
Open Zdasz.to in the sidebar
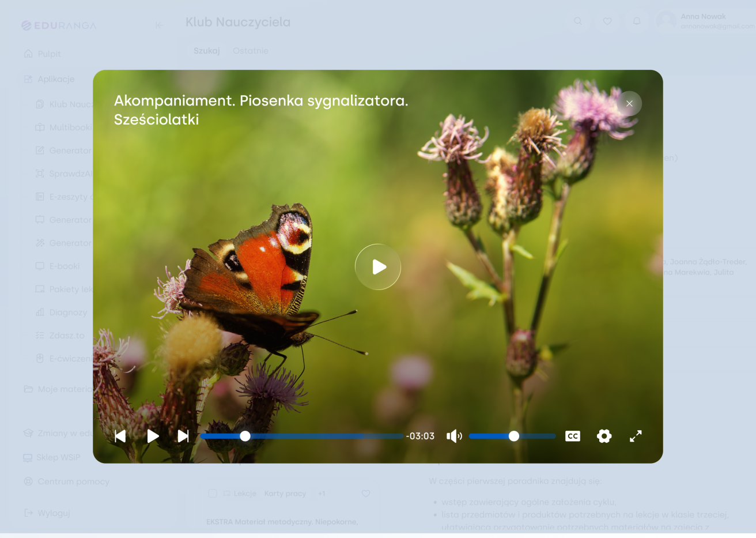[x=60, y=335]
